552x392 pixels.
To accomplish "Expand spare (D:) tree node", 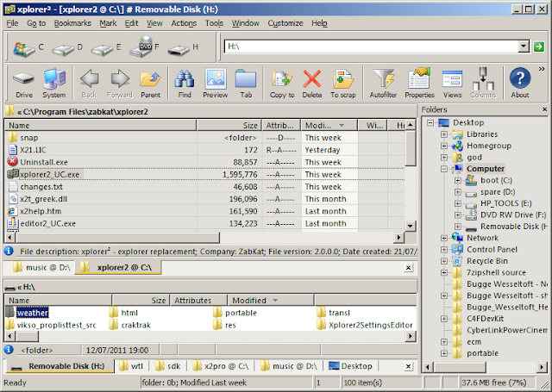I will pyautogui.click(x=458, y=192).
